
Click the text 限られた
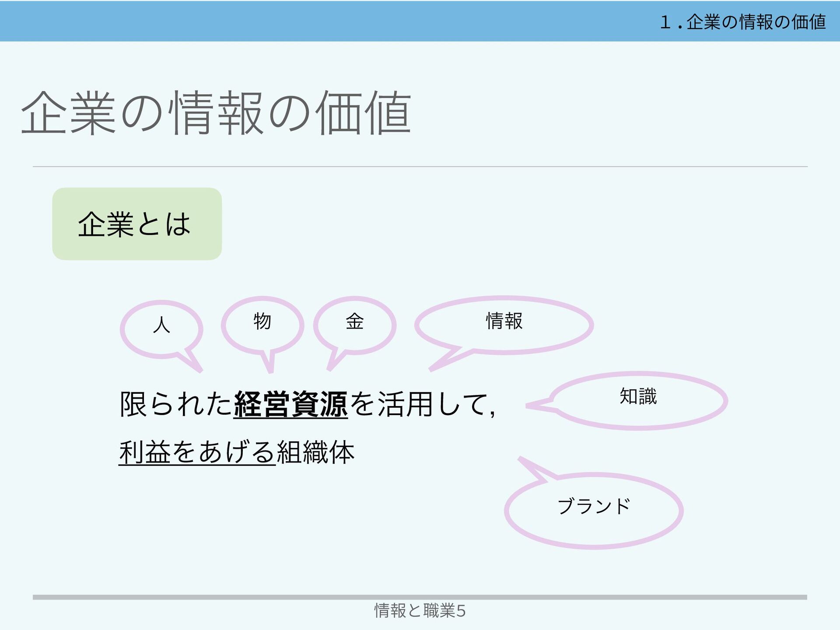176,404
